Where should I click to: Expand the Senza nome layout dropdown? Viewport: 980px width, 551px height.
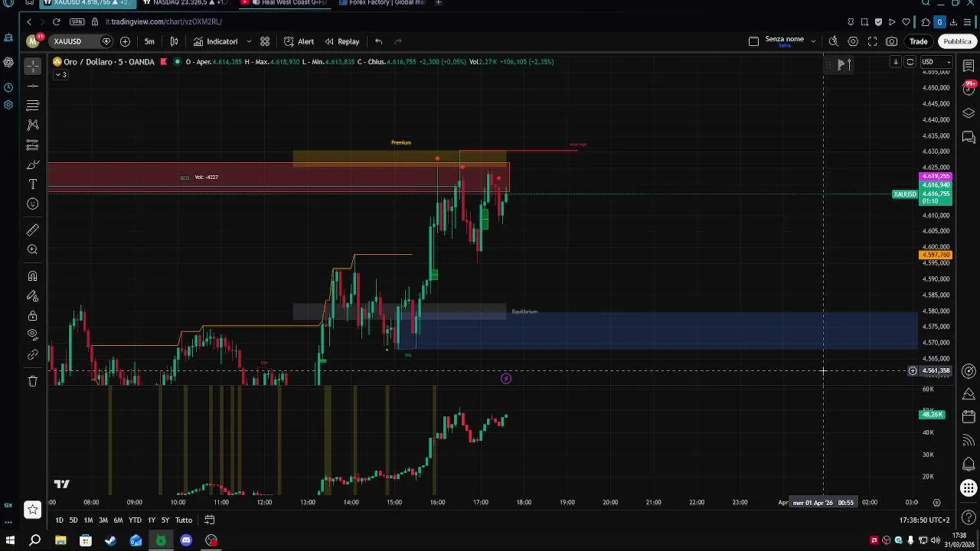813,41
